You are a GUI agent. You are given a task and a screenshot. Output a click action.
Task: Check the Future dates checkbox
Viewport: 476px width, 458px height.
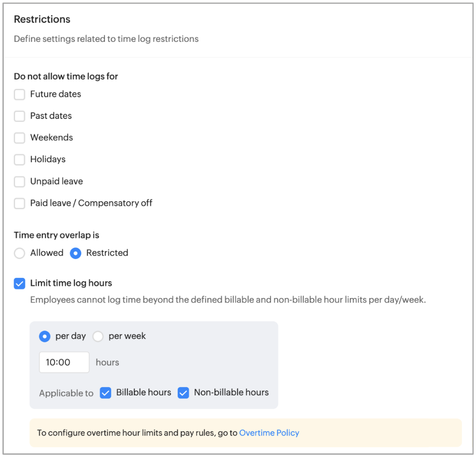pyautogui.click(x=19, y=95)
